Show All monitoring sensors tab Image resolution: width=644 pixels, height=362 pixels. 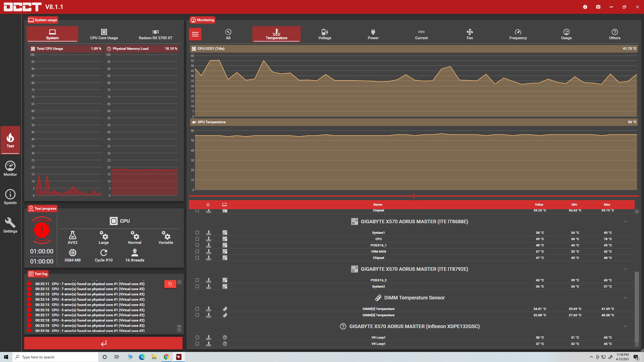(228, 34)
